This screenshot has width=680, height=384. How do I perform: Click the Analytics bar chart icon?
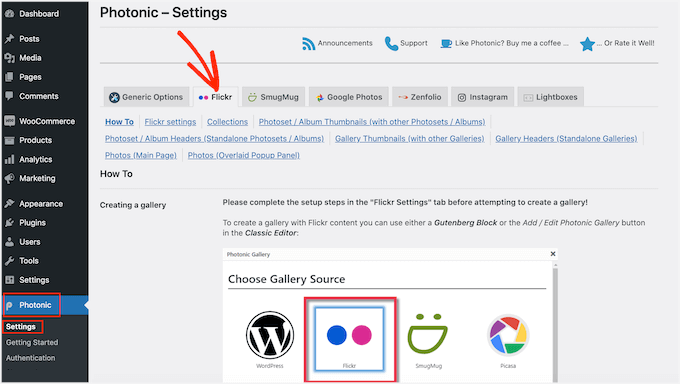(x=10, y=159)
